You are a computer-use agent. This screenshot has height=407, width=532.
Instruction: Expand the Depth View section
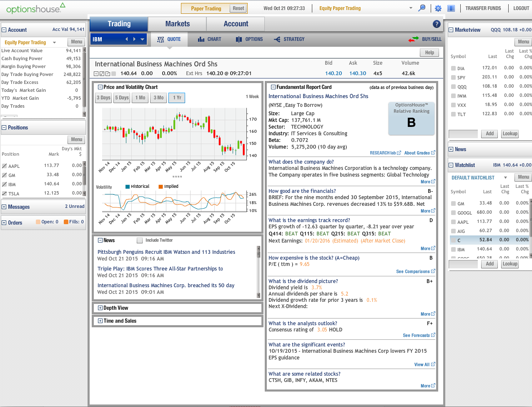tap(100, 308)
